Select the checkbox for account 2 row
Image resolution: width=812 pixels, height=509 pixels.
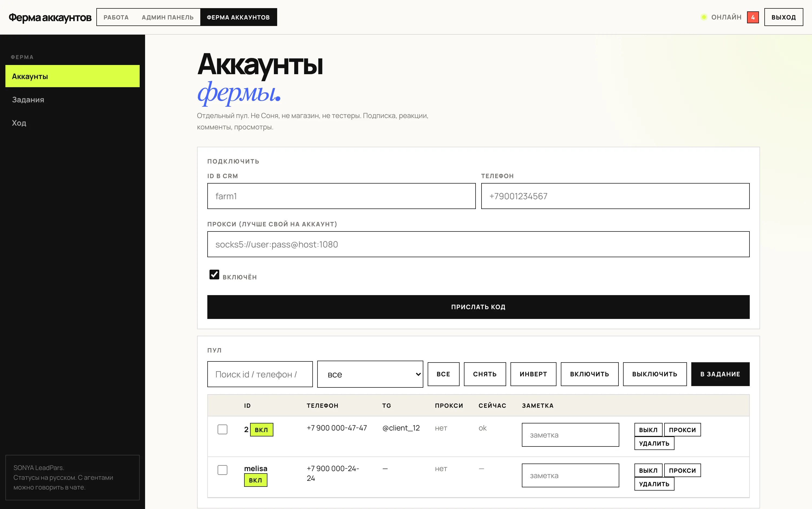point(222,429)
